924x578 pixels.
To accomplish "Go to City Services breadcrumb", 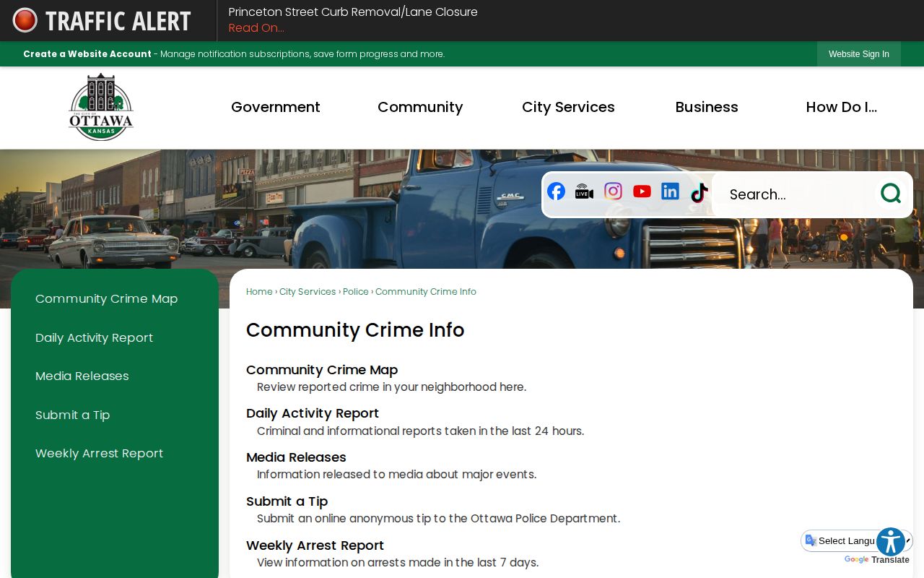I will [308, 292].
